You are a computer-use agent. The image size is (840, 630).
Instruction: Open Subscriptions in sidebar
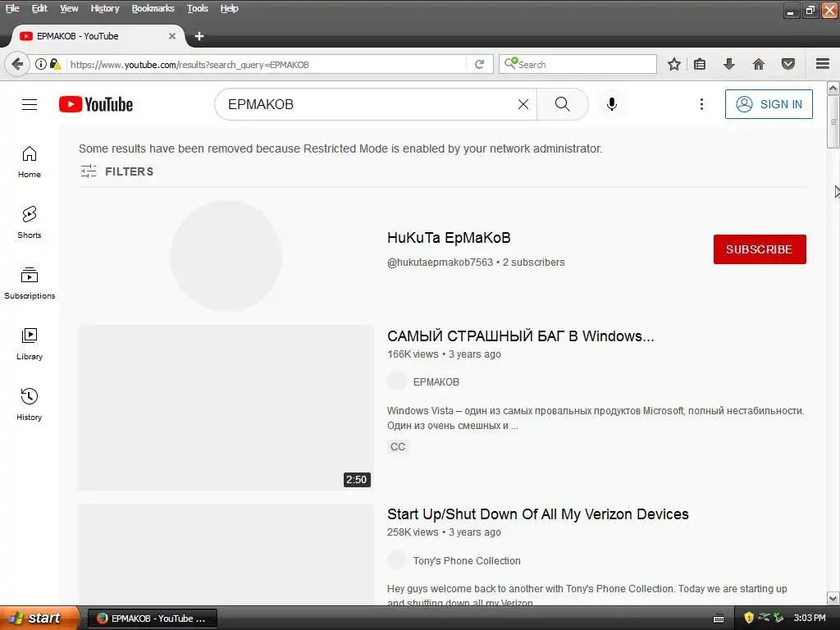click(x=30, y=283)
